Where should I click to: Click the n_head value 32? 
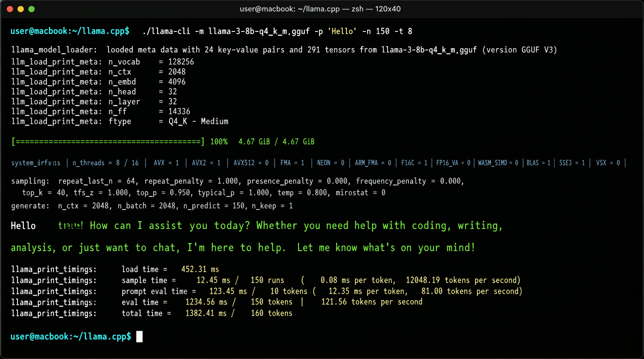(172, 92)
